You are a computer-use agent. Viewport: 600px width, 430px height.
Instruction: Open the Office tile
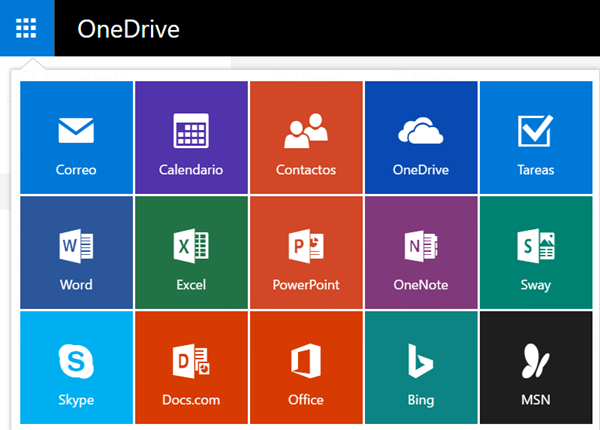pyautogui.click(x=306, y=367)
